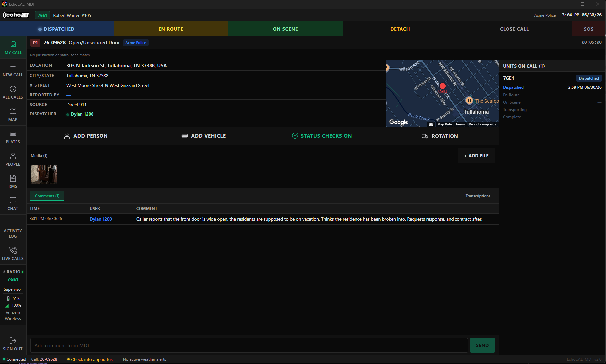Click dispatcher Dylan 1200 in call details
This screenshot has height=364, width=606.
(x=82, y=114)
